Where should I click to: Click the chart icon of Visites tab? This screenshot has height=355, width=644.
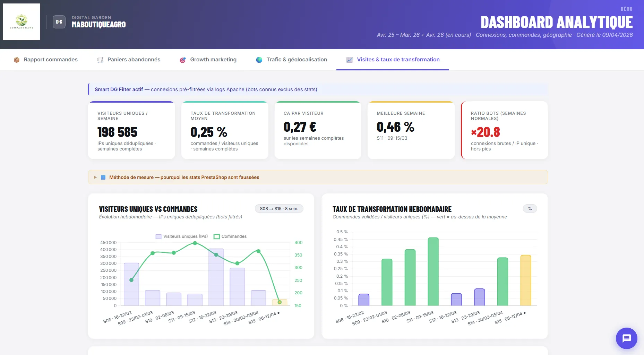[x=350, y=60]
